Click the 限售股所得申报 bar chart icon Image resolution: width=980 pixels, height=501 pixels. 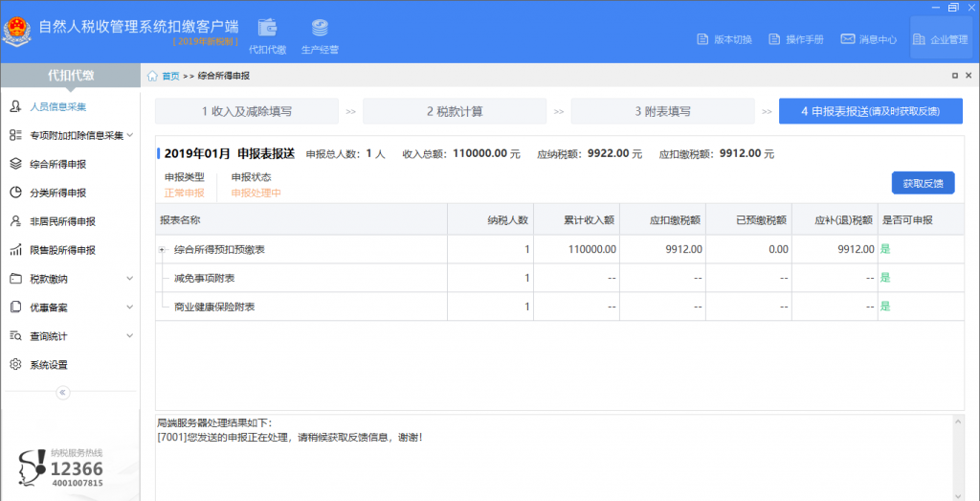click(x=16, y=250)
